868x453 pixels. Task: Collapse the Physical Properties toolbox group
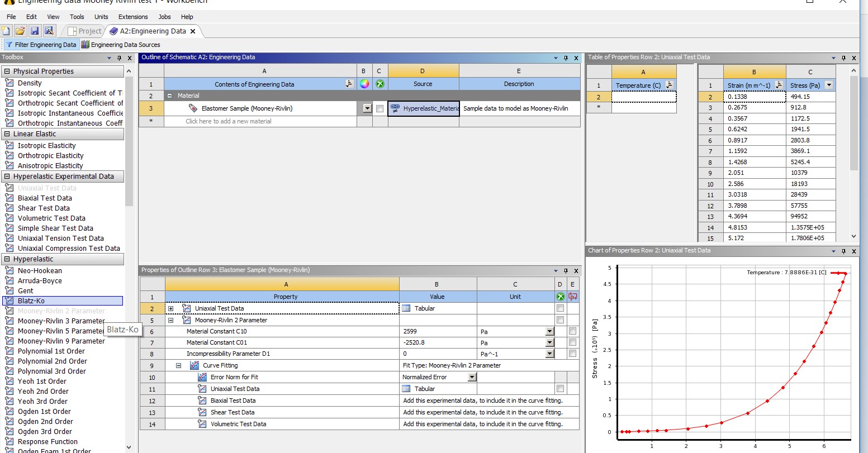(7, 71)
